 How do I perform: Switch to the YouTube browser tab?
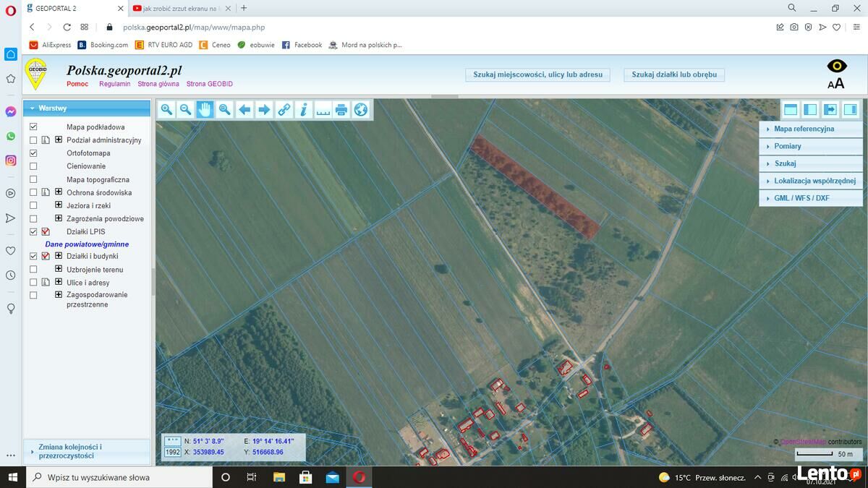(181, 8)
